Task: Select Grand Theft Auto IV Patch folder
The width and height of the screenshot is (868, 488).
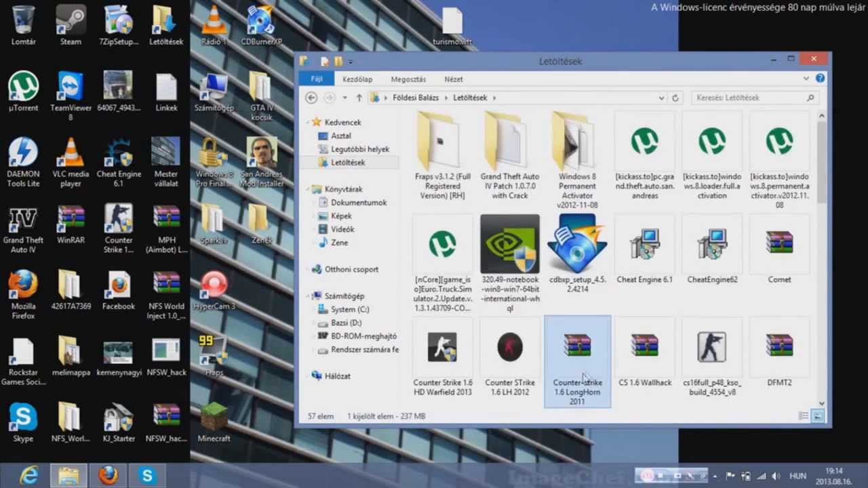Action: click(510, 156)
